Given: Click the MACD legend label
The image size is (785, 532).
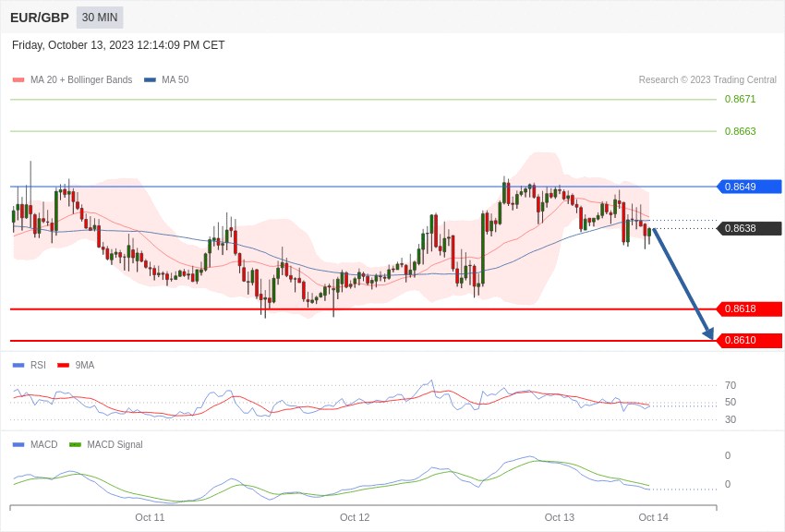Looking at the screenshot, I should (x=44, y=444).
